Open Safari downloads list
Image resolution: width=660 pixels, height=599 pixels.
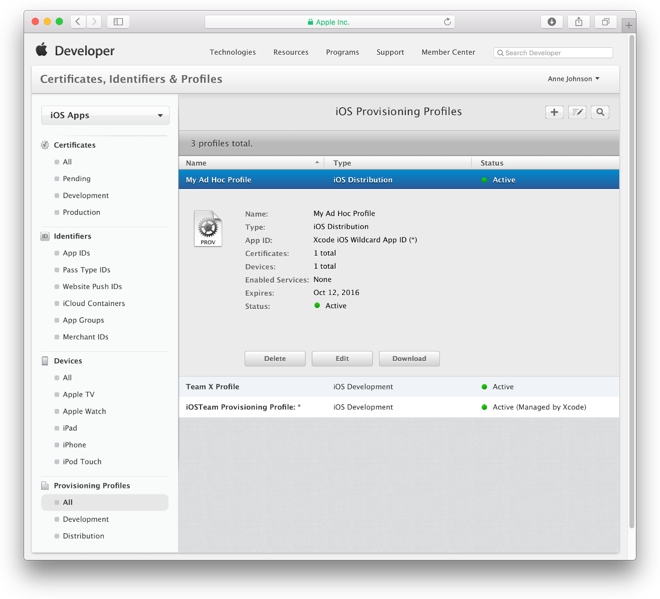pyautogui.click(x=551, y=21)
